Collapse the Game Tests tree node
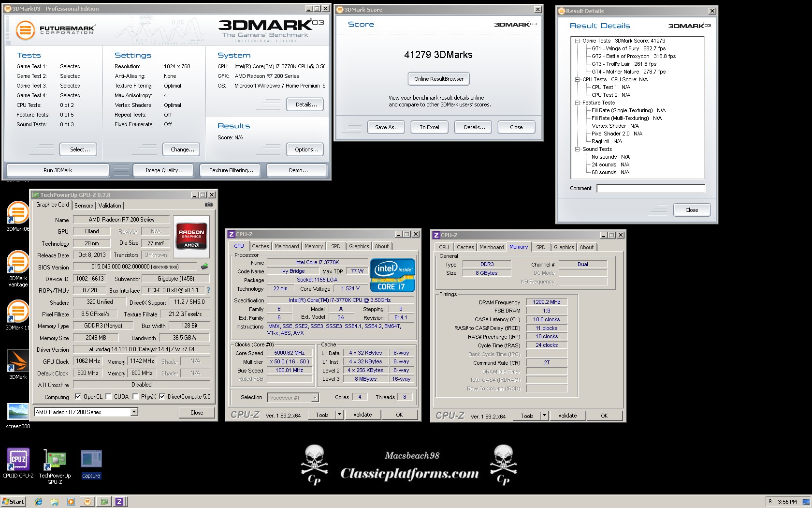 pyautogui.click(x=577, y=41)
